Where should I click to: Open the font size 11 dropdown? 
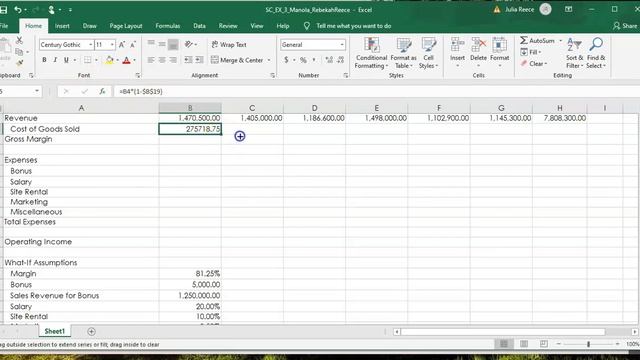point(112,44)
